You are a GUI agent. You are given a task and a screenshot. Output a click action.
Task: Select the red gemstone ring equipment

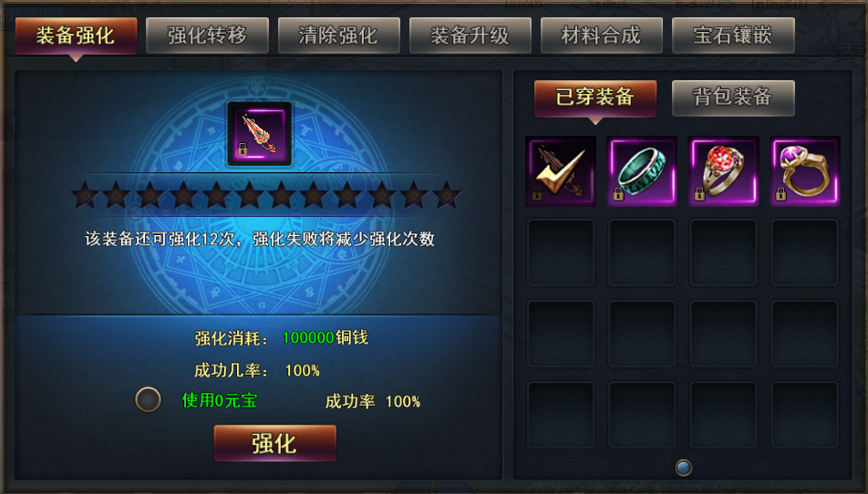(724, 171)
